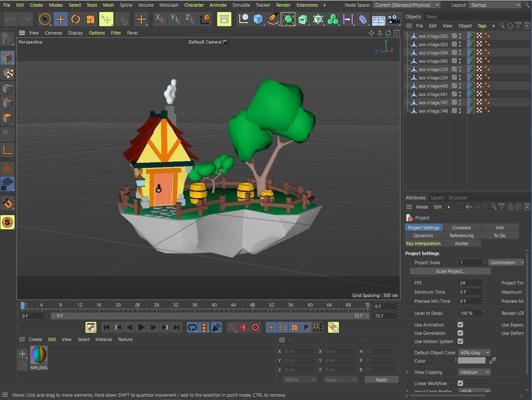This screenshot has height=400, width=532.
Task: Open the Dynamics project tab
Action: point(423,236)
